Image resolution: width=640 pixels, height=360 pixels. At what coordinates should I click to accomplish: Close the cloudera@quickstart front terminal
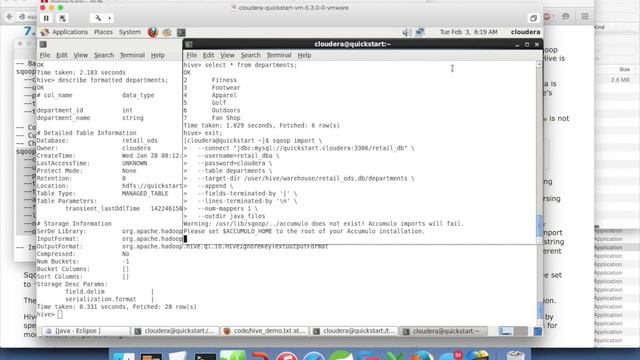click(537, 44)
